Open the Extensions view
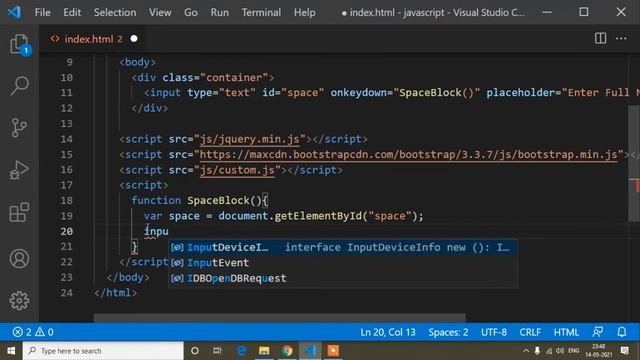Screen dimensions: 640x360 tap(19, 212)
